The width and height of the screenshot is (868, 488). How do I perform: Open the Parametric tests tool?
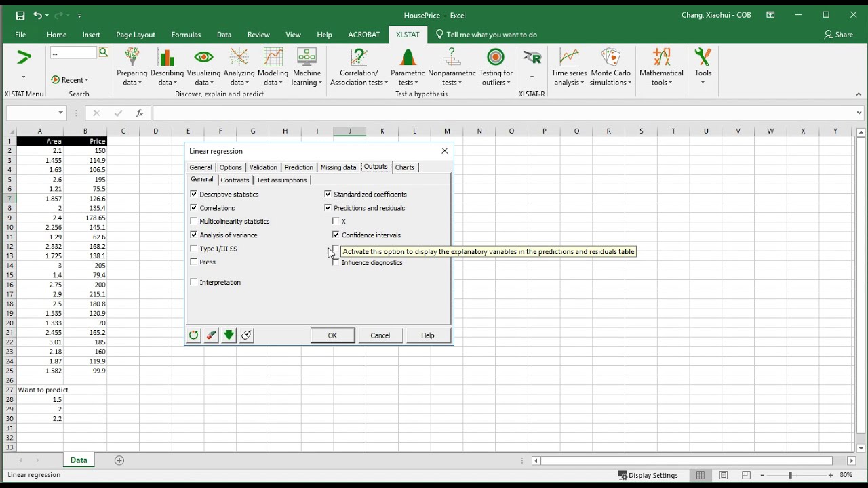coord(408,67)
